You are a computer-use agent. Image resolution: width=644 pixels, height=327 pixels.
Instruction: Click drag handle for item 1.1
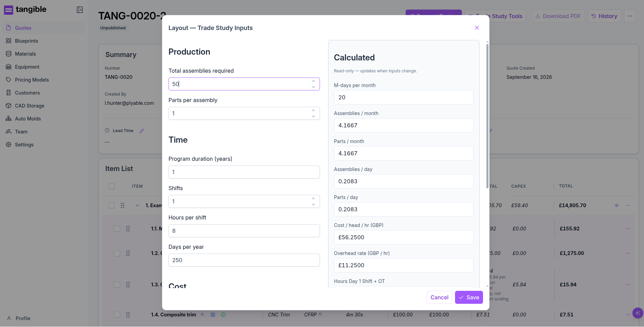pyautogui.click(x=128, y=229)
